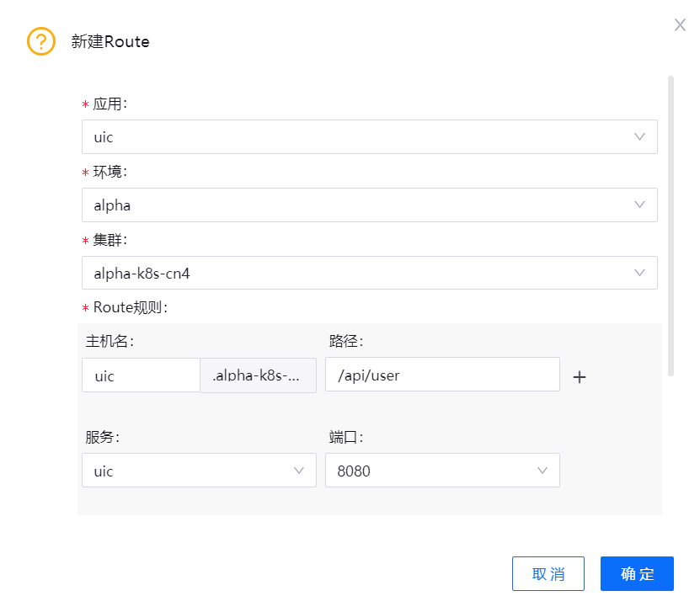Add another Route rule with plus icon
The width and height of the screenshot is (700, 612).
point(579,377)
